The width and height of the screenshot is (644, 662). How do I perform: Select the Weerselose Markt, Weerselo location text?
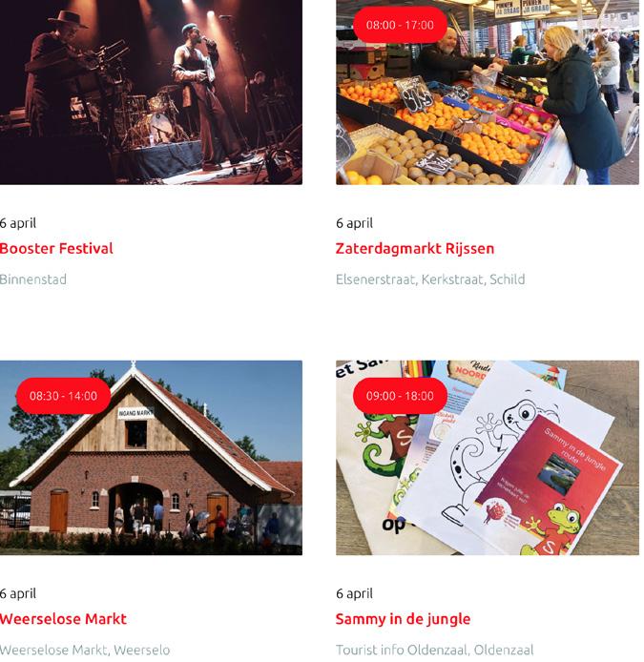pyautogui.click(x=85, y=650)
